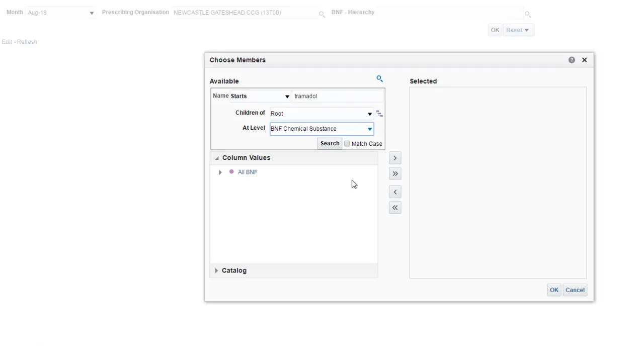This screenshot has height=362, width=644.
Task: Remove all items with double left arrow
Action: [395, 208]
